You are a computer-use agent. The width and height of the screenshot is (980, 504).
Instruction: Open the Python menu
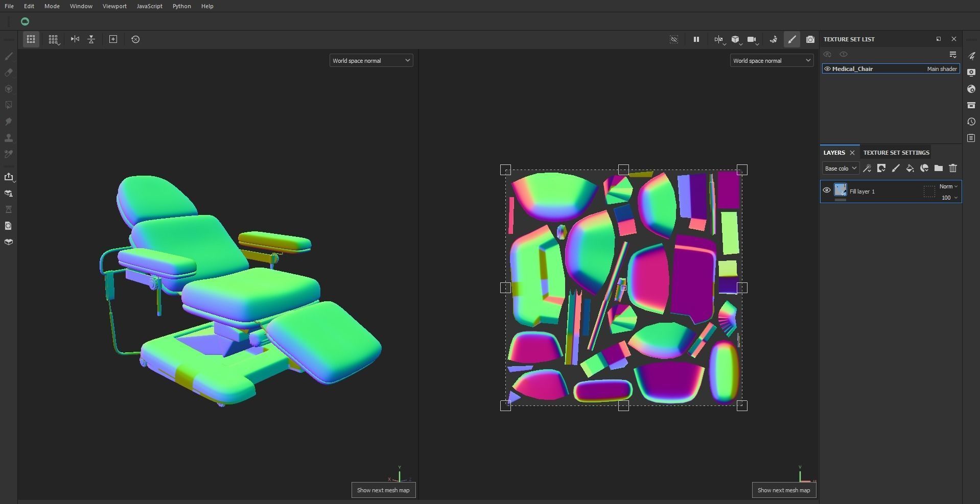point(182,6)
